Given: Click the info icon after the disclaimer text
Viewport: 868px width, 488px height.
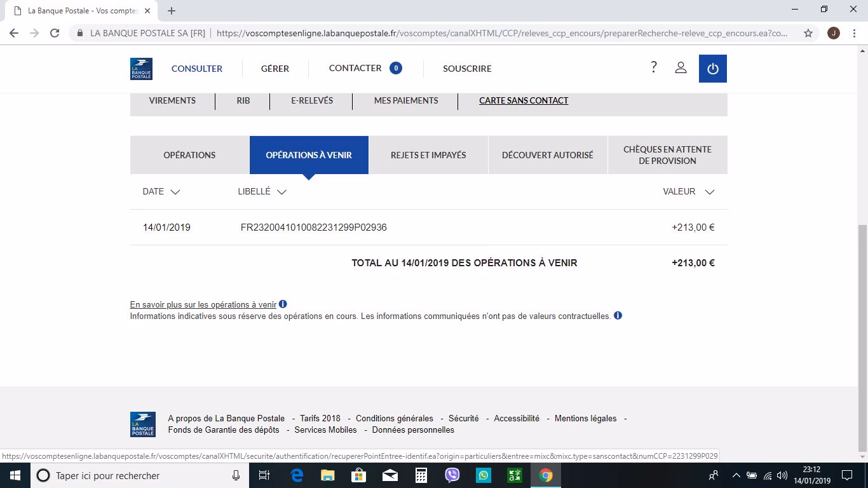Looking at the screenshot, I should [x=618, y=315].
